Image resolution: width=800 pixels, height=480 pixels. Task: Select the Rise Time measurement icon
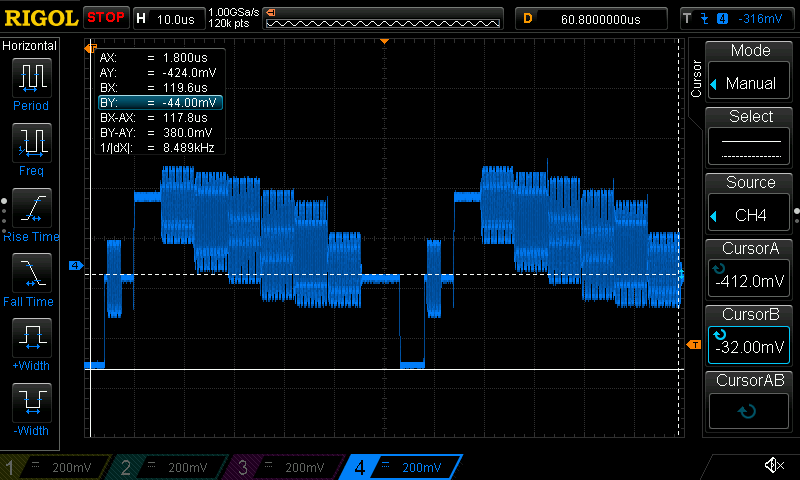pos(32,208)
